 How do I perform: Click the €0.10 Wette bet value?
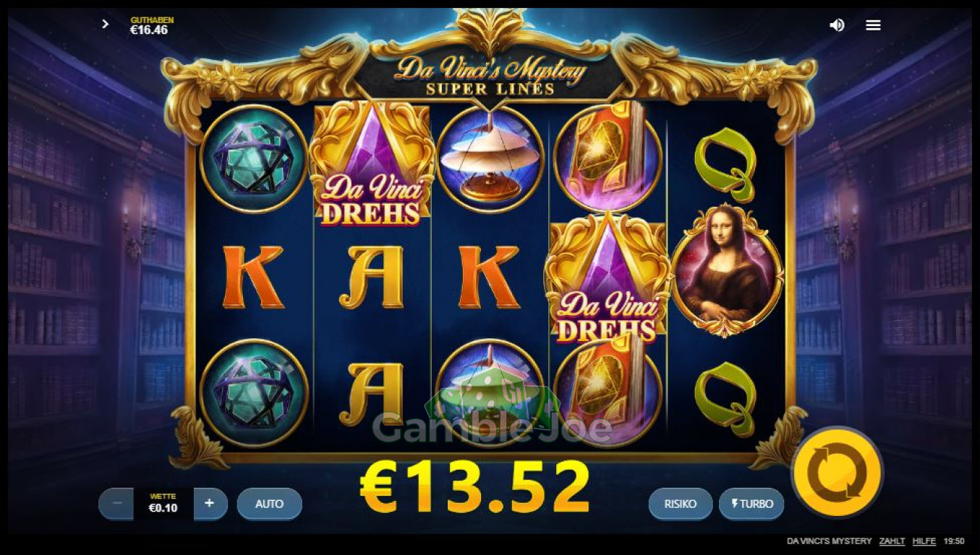tap(163, 508)
